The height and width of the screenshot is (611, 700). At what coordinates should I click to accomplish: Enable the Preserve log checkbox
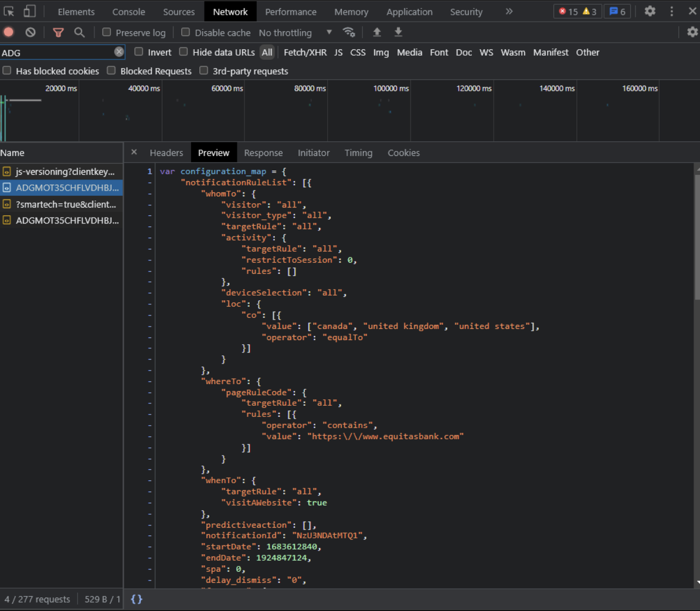click(x=107, y=32)
